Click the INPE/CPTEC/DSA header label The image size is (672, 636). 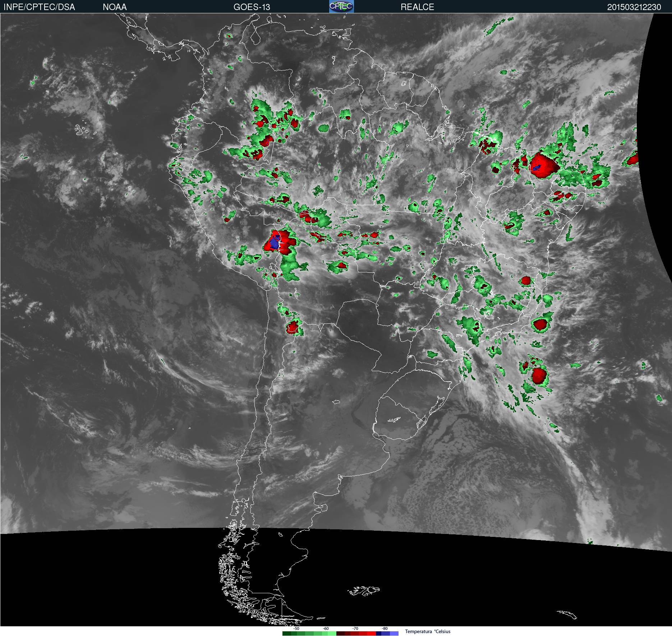tap(39, 7)
